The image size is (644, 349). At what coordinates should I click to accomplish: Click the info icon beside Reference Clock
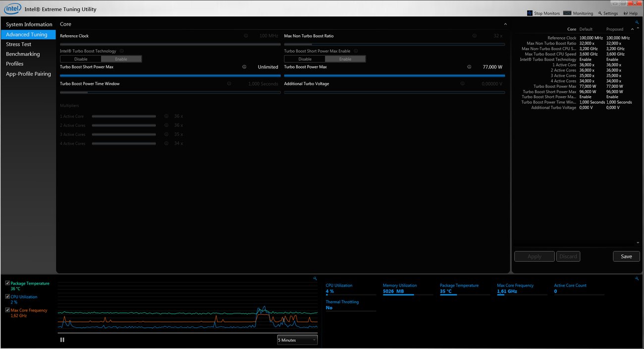point(246,36)
